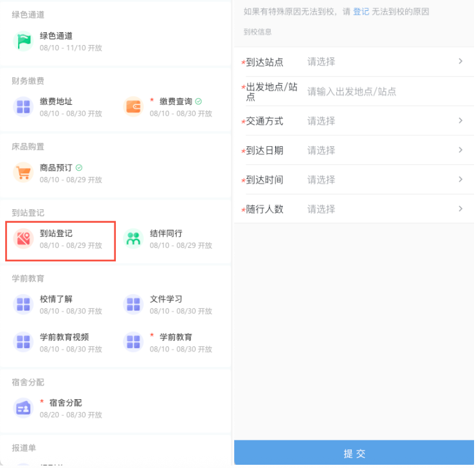Click the 08/10 - 11/10 开放 date text
Image resolution: width=476 pixels, height=468 pixels.
[x=71, y=48]
